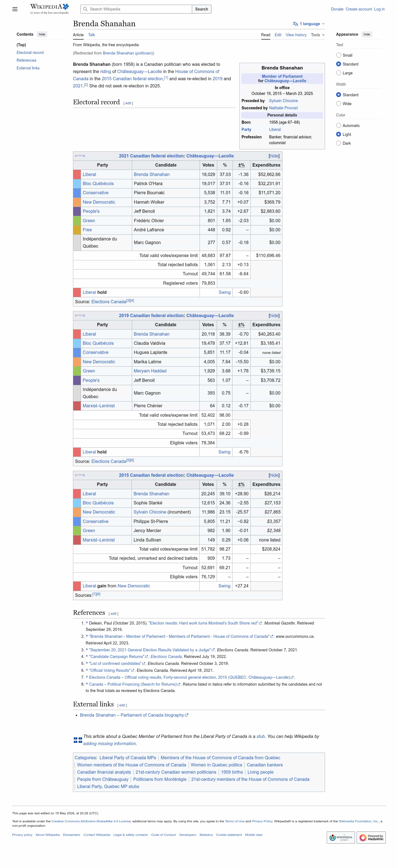Hide the Contents sidebar
Viewport: 398px width, 868px height.
42,34
